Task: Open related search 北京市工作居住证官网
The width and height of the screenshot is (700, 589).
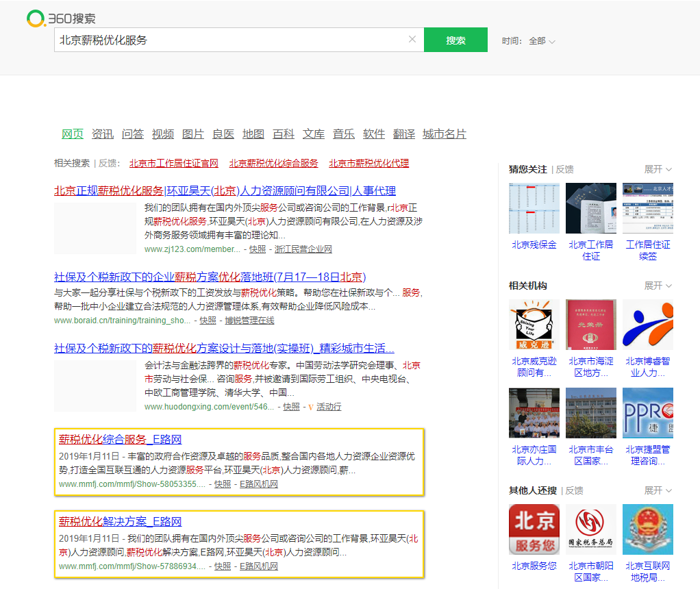Action: tap(174, 164)
